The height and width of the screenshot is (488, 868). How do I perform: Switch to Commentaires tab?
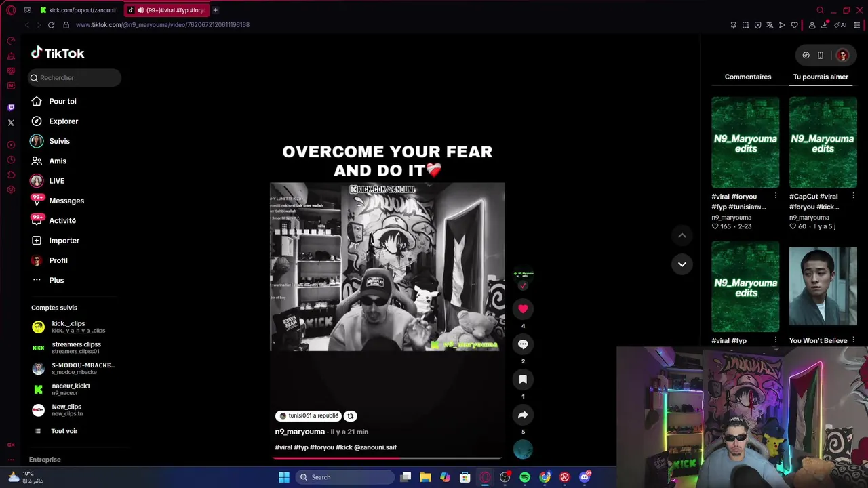pyautogui.click(x=748, y=77)
